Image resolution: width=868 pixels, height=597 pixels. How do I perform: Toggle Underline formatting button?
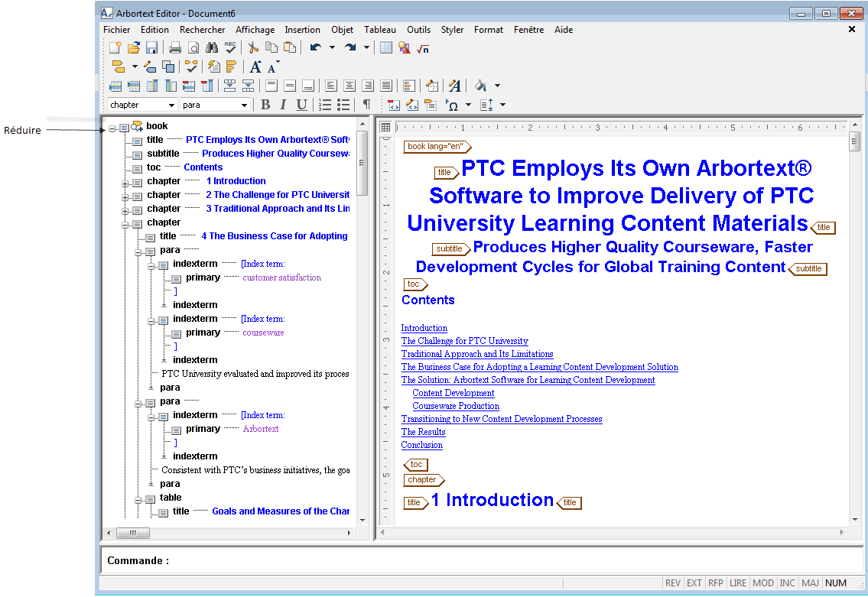point(301,105)
